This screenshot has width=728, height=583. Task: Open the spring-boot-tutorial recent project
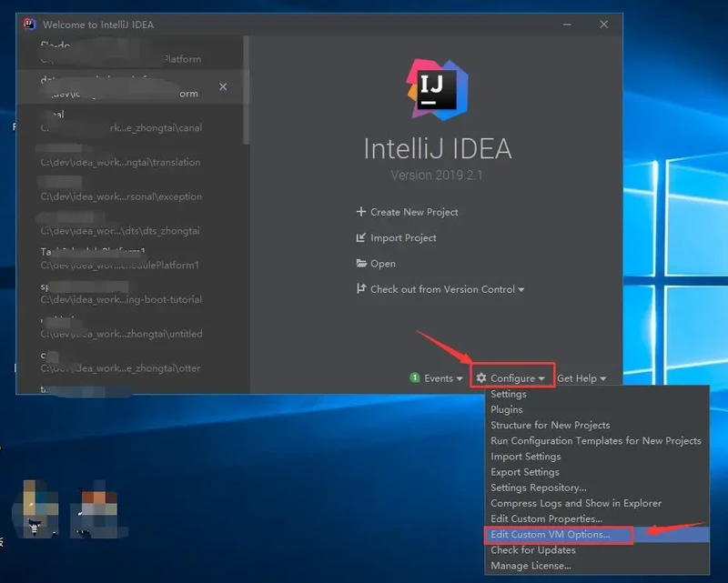121,293
